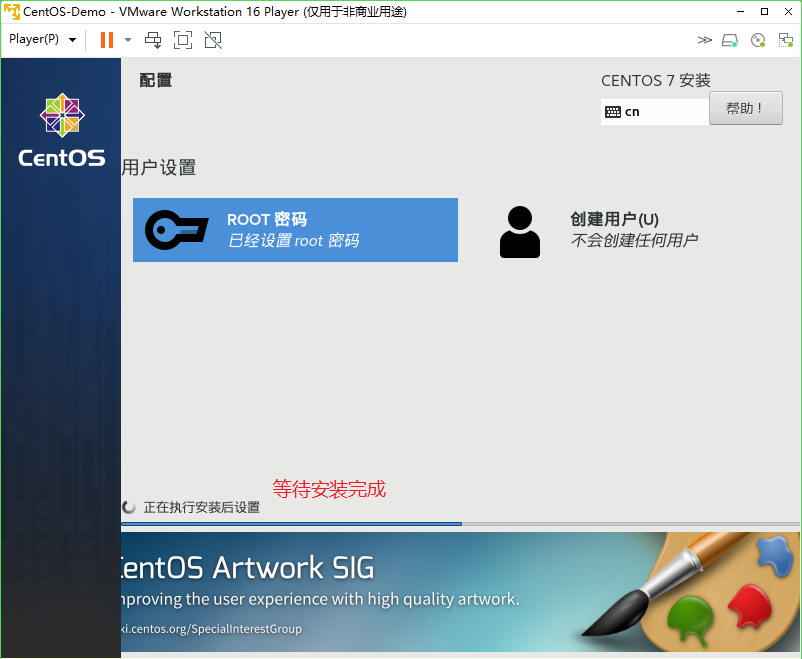The image size is (802, 659).
Task: Click the keyboard icon beside cn
Action: click(613, 112)
